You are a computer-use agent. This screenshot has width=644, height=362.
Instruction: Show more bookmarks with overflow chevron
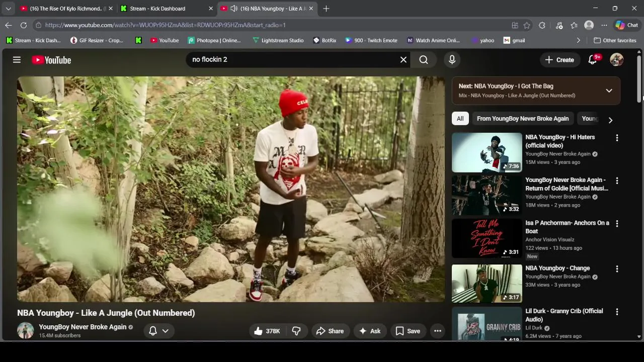578,40
